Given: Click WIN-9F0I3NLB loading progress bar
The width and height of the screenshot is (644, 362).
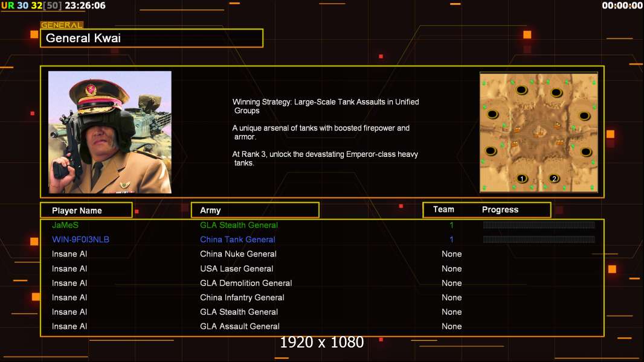Looking at the screenshot, I should click(x=539, y=240).
